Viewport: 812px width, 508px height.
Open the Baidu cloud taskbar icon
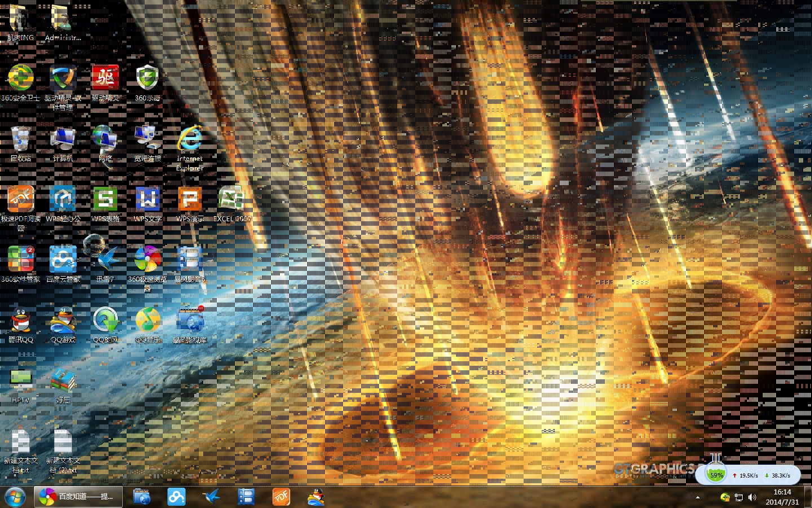176,497
